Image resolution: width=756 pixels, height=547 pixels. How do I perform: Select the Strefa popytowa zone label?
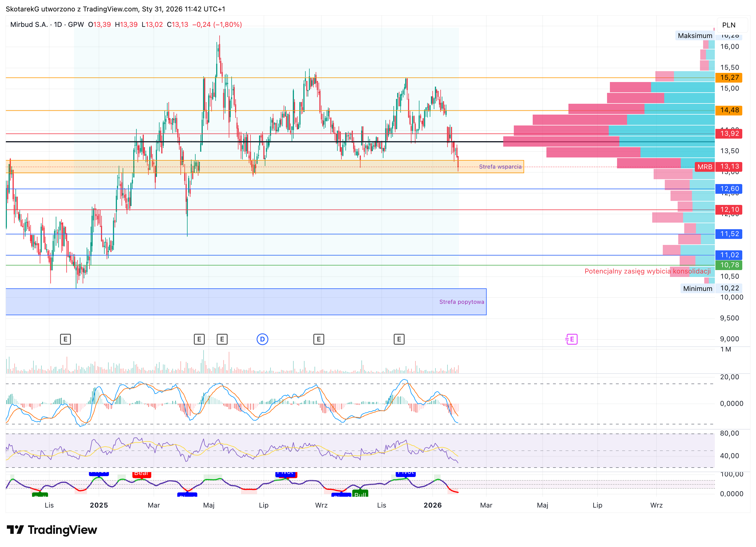pyautogui.click(x=461, y=302)
